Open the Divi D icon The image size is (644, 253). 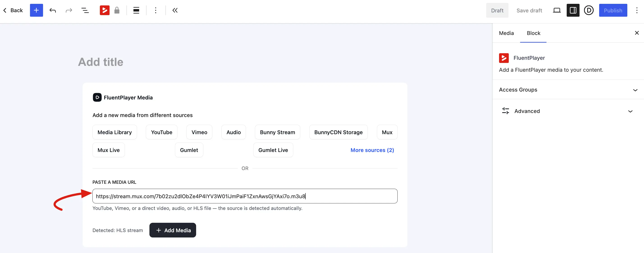[589, 10]
